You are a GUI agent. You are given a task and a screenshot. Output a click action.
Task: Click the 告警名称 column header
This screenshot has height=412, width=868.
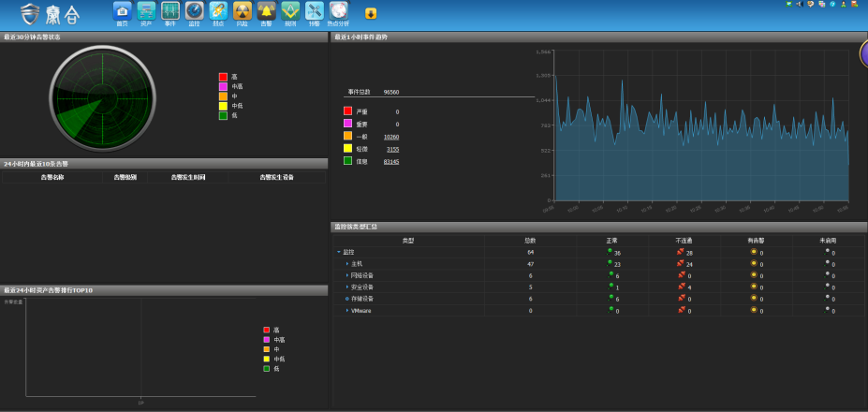click(52, 177)
